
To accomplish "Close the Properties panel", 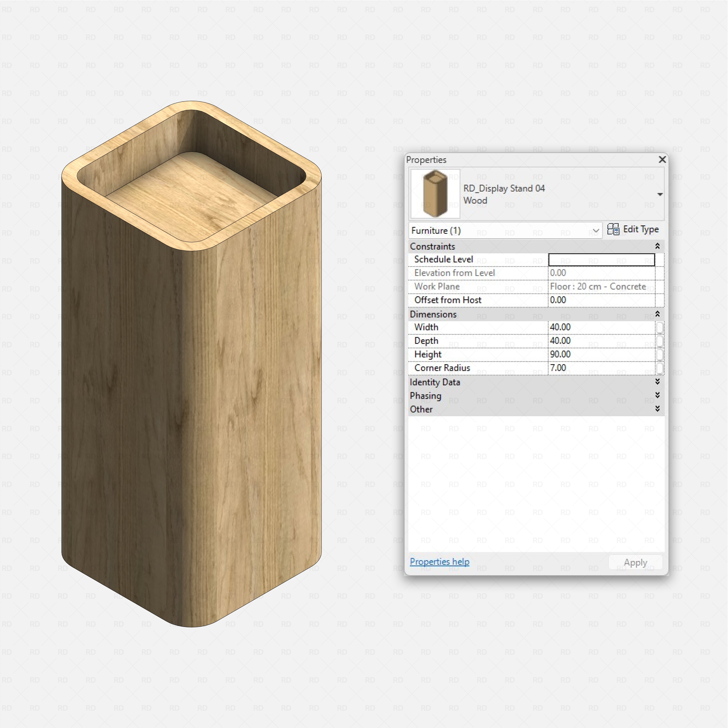I will click(662, 159).
